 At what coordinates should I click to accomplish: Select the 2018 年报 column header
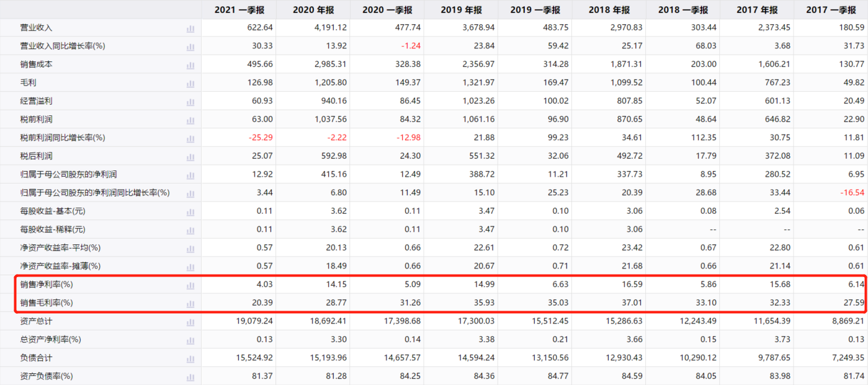609,10
